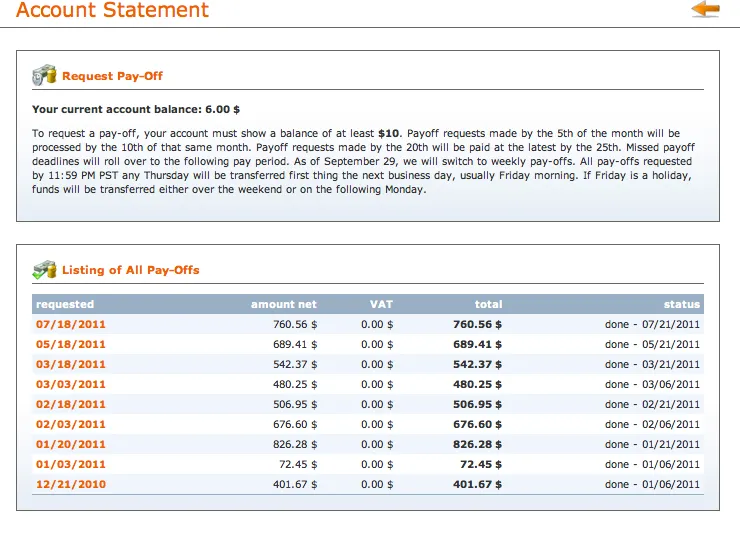Click the bold total 401.67 $
740x533 pixels.
tap(478, 484)
